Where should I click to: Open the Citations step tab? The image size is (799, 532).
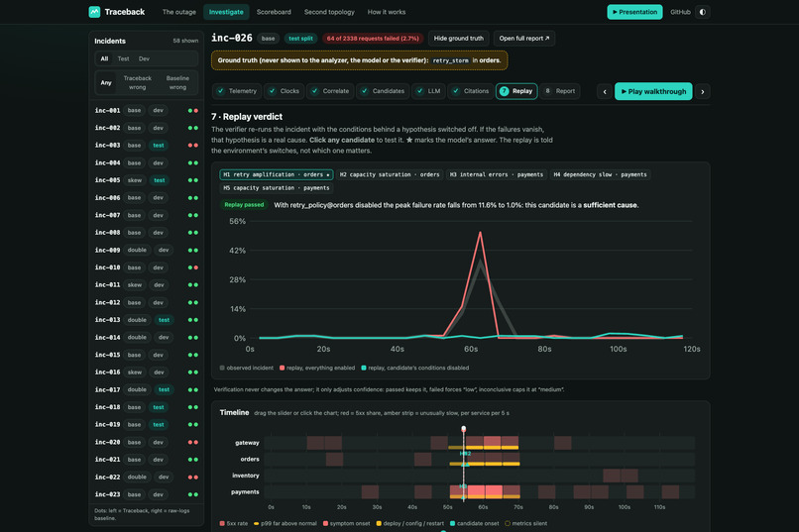[471, 91]
